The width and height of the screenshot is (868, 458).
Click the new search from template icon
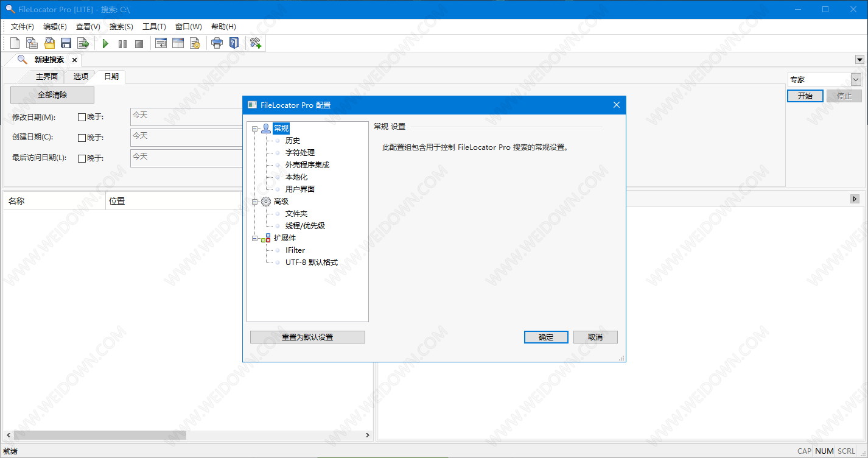coord(32,43)
